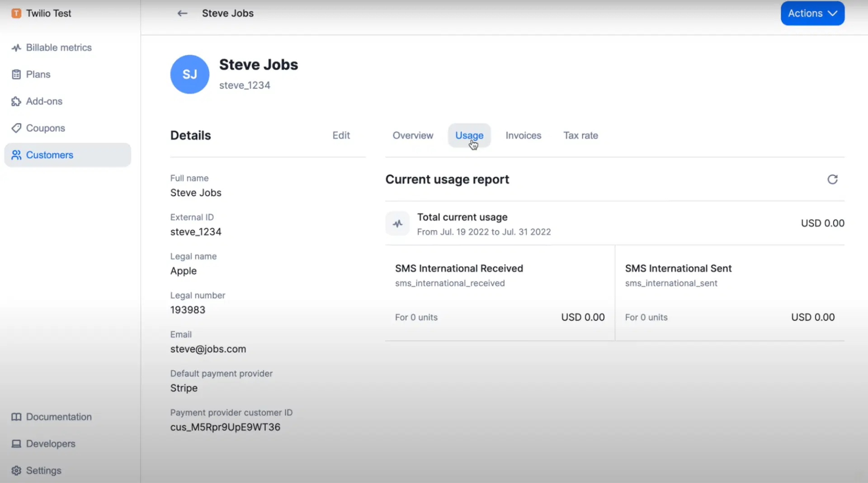868x483 pixels.
Task: Click USD 0.00 in SMS International Sent card
Action: (812, 317)
